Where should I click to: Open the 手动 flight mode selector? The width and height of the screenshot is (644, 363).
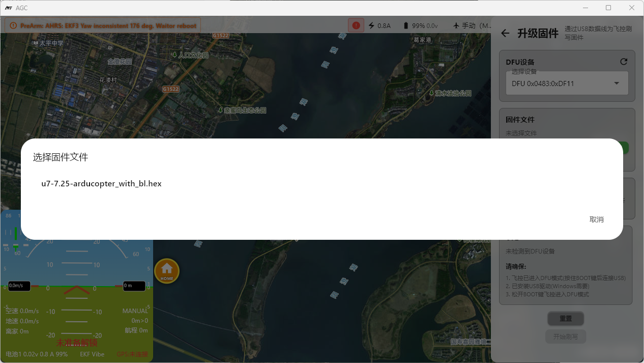click(x=472, y=25)
